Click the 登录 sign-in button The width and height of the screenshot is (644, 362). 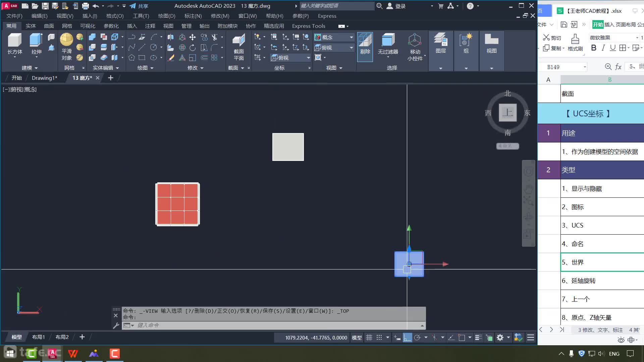396,6
